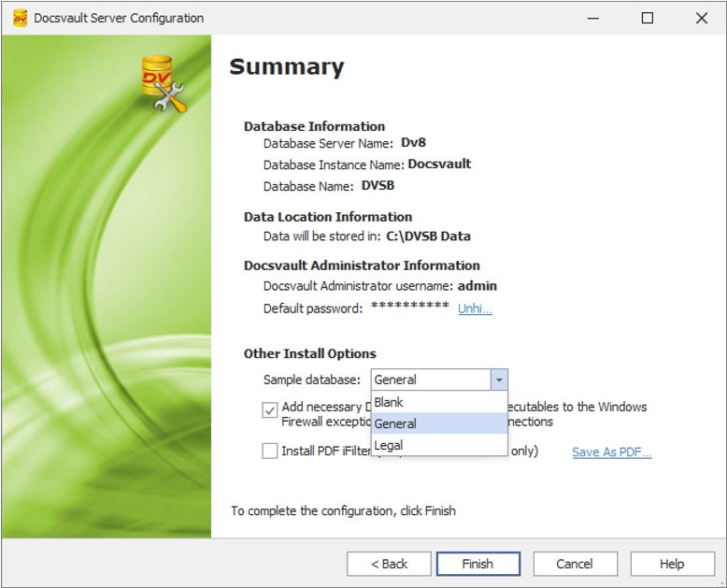The image size is (727, 588).
Task: Maximize the Docsvault Server Configuration window
Action: click(x=648, y=18)
